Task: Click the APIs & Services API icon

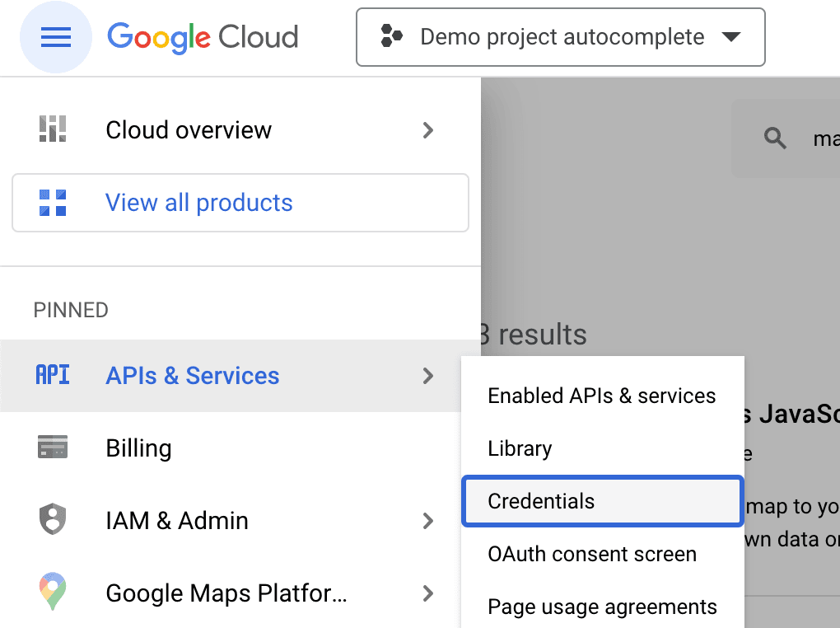Action: click(x=53, y=375)
